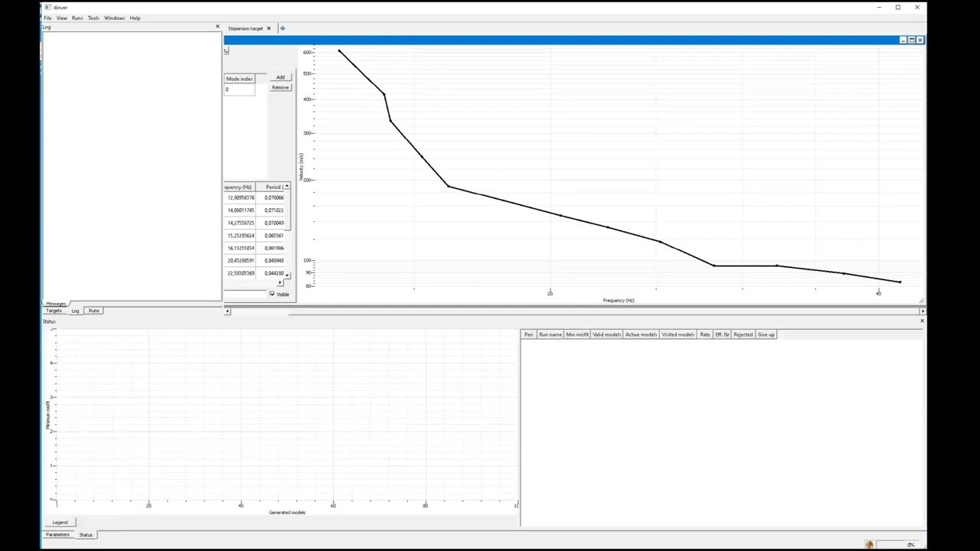The width and height of the screenshot is (980, 551).
Task: Click the Rejected column header
Action: point(743,334)
